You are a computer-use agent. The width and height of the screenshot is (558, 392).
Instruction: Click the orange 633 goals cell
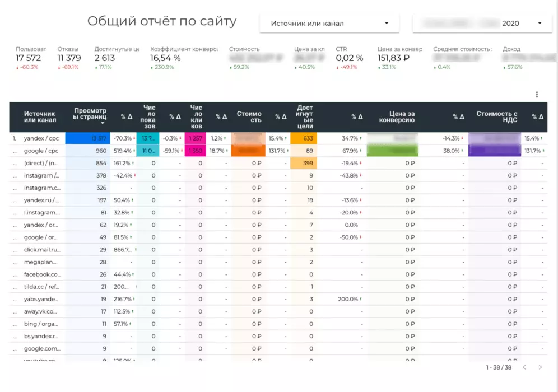pyautogui.click(x=304, y=138)
